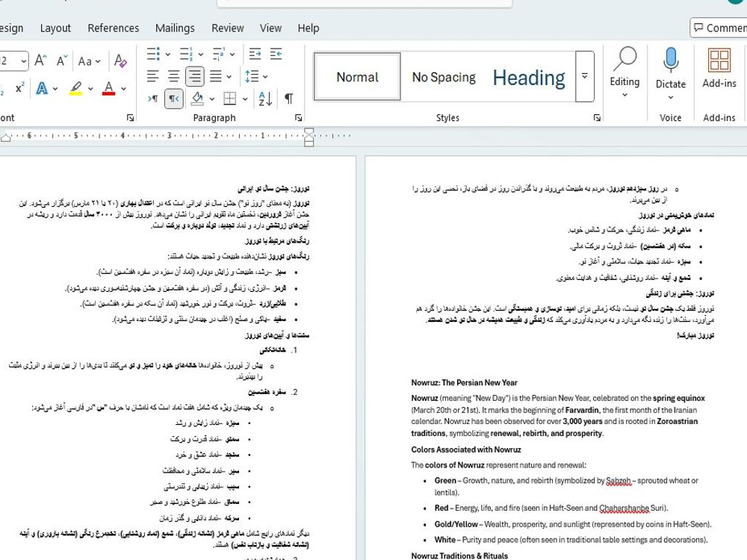Open the Review tab
The width and height of the screenshot is (747, 560).
[x=228, y=28]
